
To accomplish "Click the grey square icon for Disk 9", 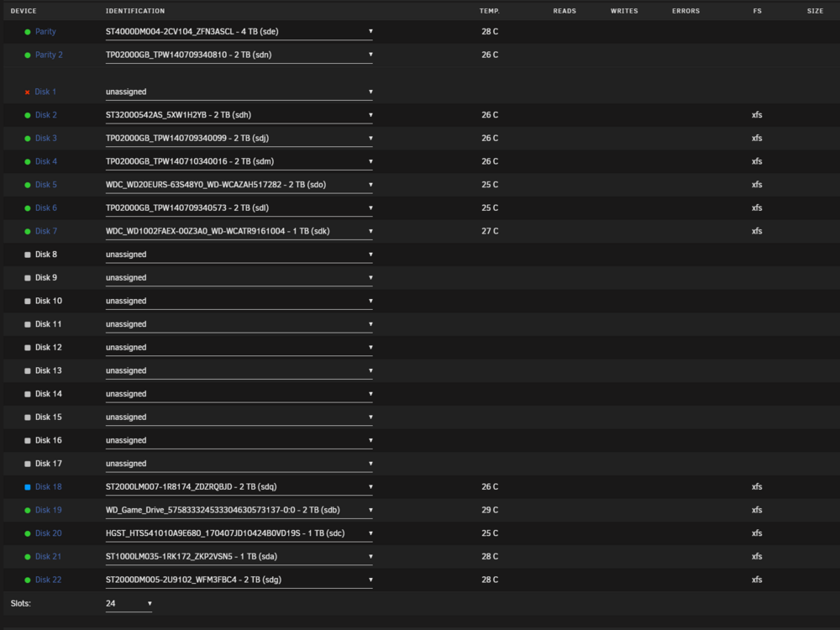I will pyautogui.click(x=28, y=278).
